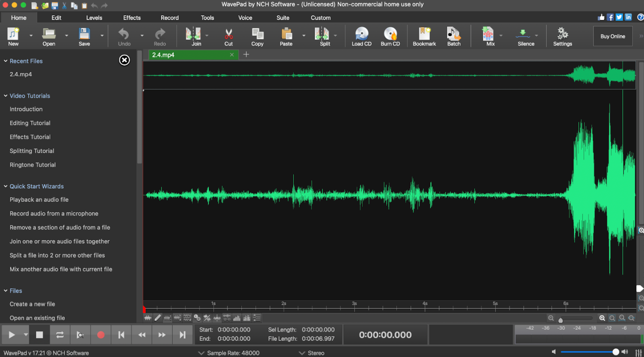This screenshot has height=357, width=644.
Task: Open the Tools menu
Action: click(x=207, y=18)
